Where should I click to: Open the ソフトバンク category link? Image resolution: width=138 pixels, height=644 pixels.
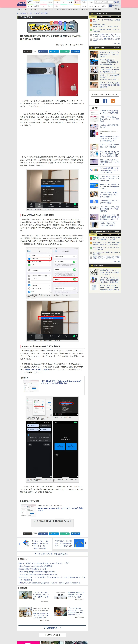[x=34, y=9]
